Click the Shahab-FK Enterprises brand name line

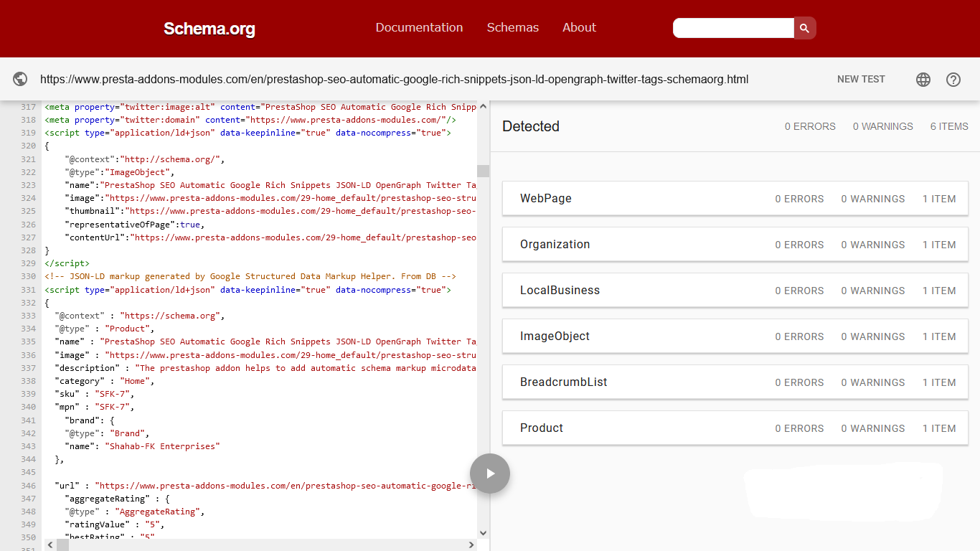[142, 446]
